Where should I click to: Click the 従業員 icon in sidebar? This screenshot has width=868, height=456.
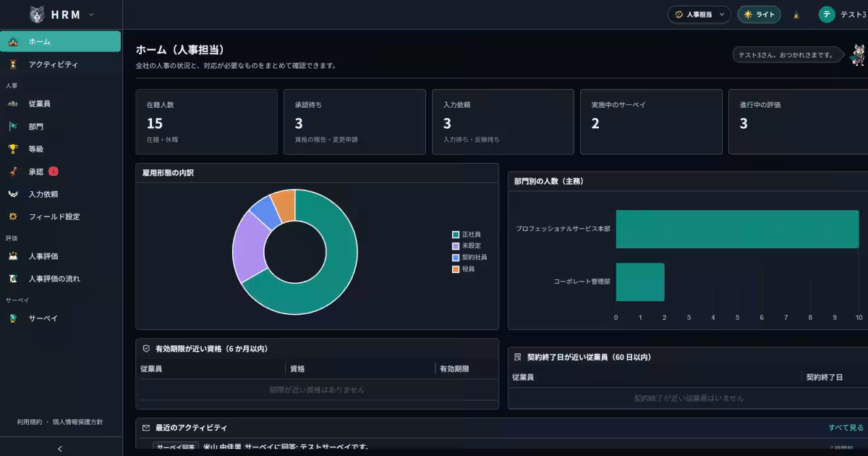click(13, 104)
